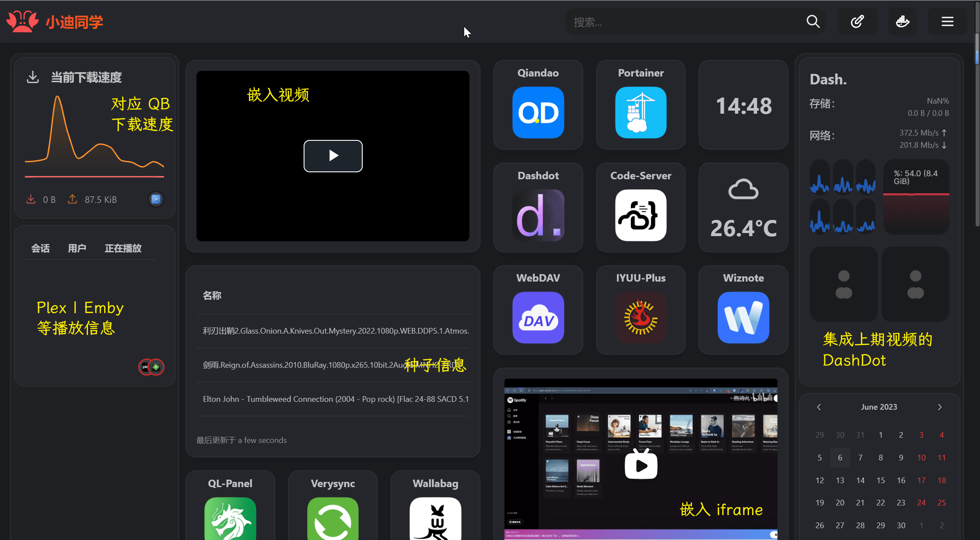Click the 小迪同学 site title
The image size is (980, 540).
point(75,22)
